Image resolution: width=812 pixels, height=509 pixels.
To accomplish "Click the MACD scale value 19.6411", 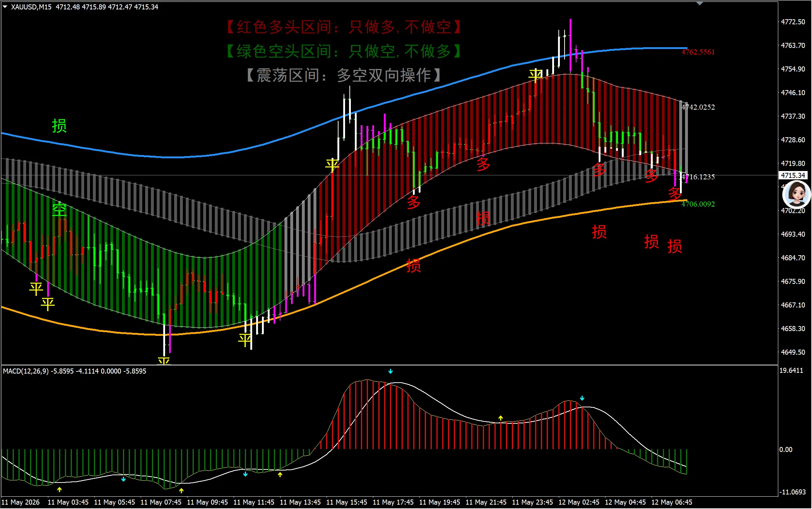I will (791, 370).
